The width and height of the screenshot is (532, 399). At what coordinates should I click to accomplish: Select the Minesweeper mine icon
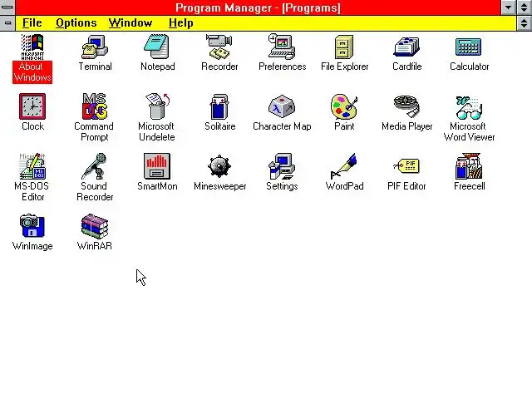219,166
